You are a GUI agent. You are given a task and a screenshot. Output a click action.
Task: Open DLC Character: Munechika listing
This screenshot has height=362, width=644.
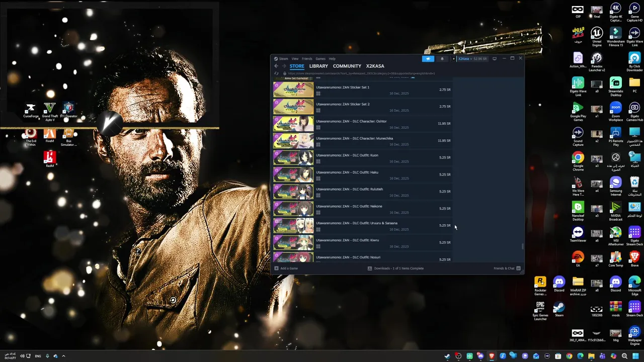(362, 141)
